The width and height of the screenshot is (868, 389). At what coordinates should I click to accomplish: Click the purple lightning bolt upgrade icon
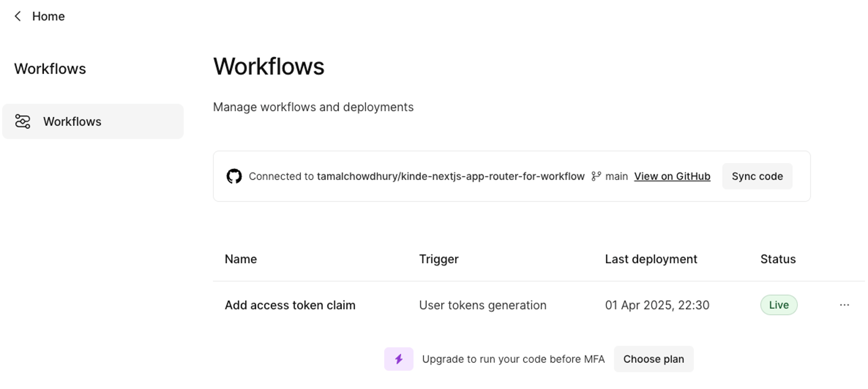(398, 359)
